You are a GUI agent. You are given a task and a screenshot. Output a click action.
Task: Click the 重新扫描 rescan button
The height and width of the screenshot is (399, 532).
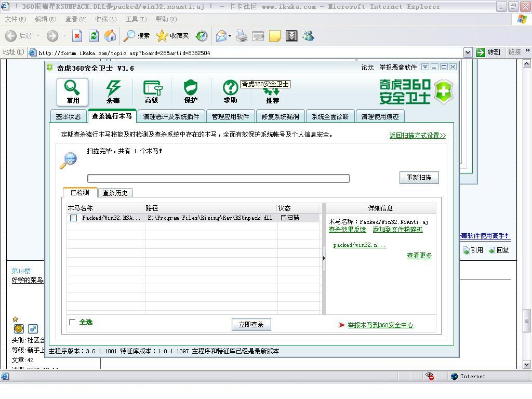pyautogui.click(x=419, y=178)
